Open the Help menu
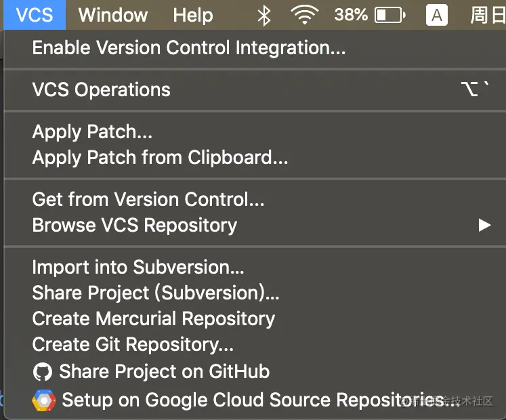Viewport: 506px width, 420px height. coord(192,15)
